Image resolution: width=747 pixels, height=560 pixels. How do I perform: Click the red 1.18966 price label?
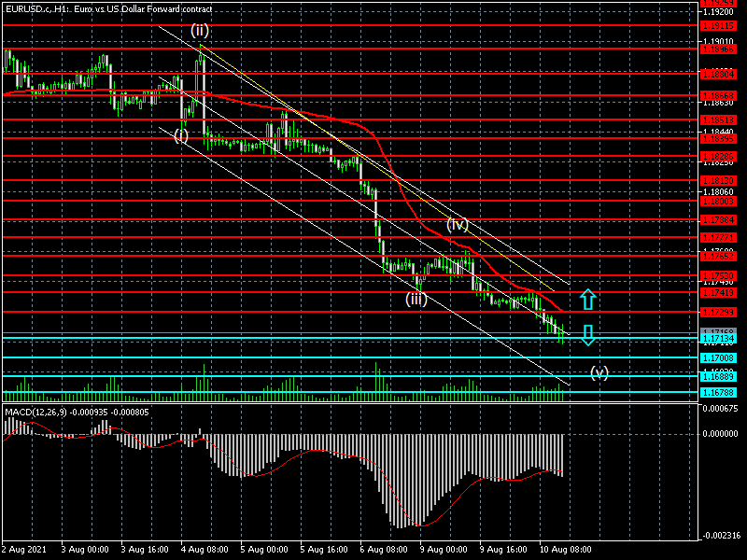[717, 49]
